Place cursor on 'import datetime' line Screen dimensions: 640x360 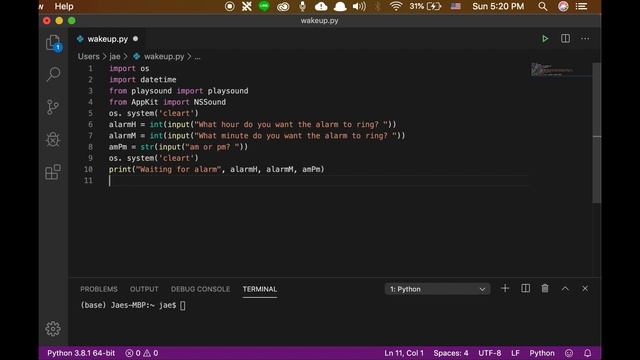[x=142, y=80]
